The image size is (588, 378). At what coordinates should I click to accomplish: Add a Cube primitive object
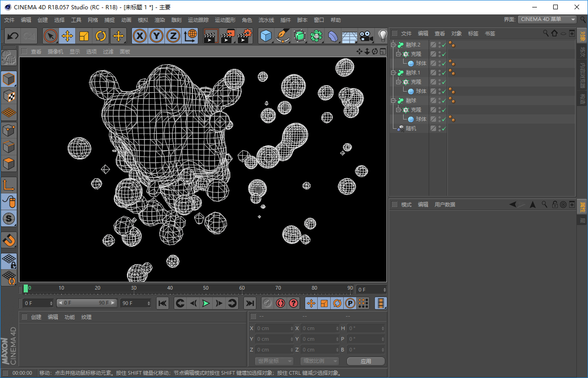[266, 36]
